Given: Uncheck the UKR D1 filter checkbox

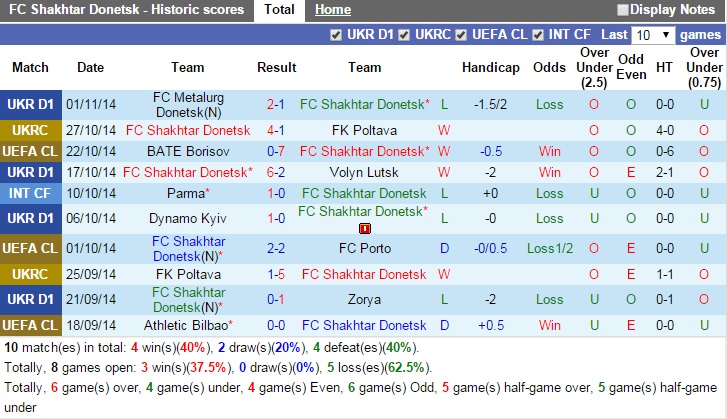Looking at the screenshot, I should [x=336, y=35].
